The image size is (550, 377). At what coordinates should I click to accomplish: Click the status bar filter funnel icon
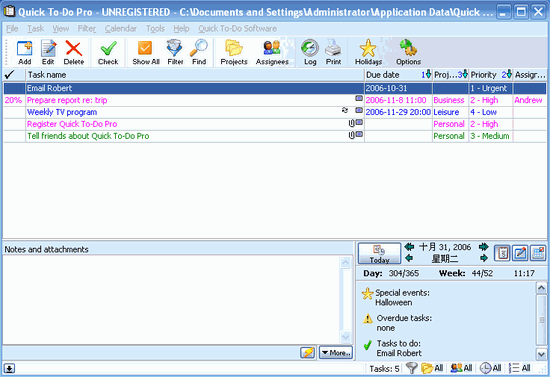pyautogui.click(x=411, y=368)
